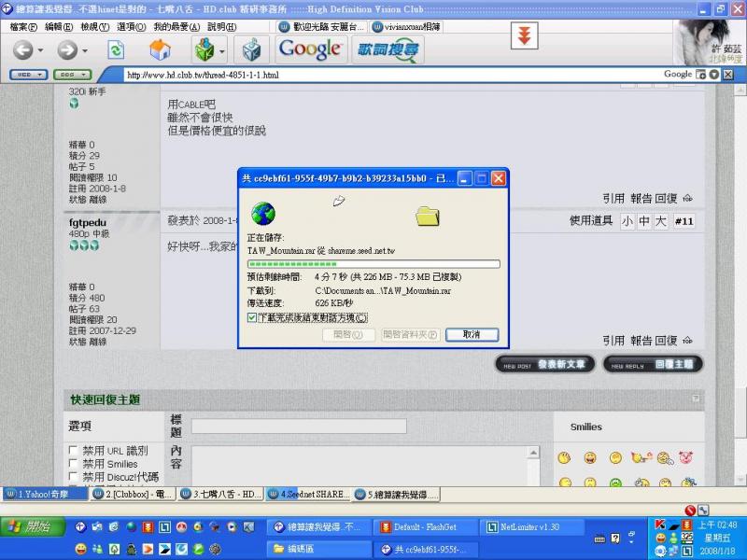Click the Kaspersky red K tray icon
The image size is (747, 560).
pos(660,525)
